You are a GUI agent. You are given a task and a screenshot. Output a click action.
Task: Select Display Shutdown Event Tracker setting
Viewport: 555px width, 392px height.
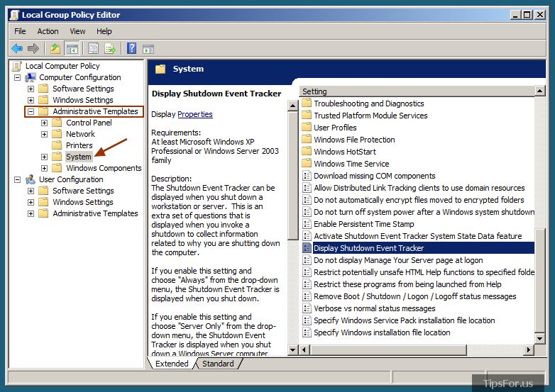tap(417, 248)
